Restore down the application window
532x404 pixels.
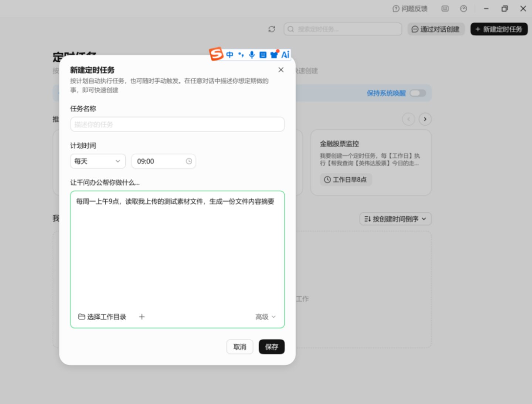[505, 8]
